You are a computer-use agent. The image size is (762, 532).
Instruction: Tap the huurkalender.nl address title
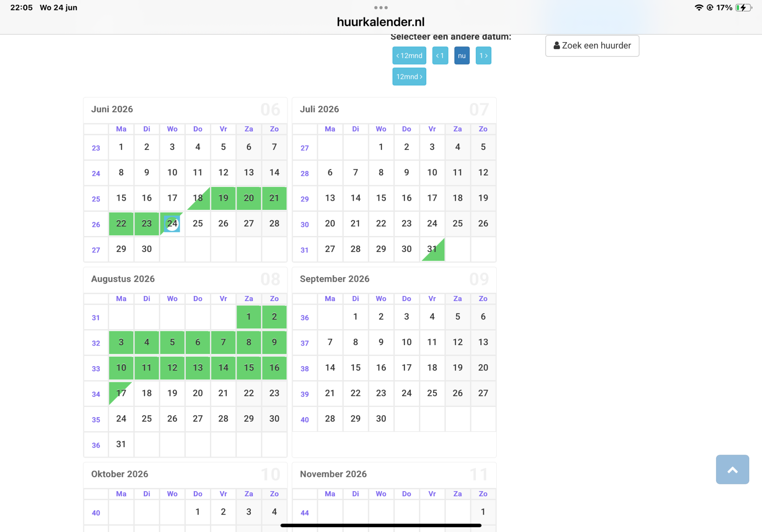click(381, 22)
